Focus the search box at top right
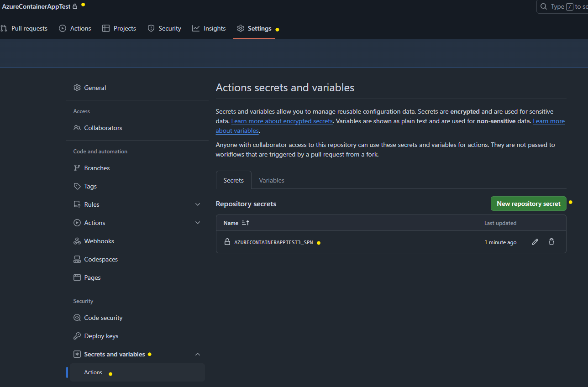The height and width of the screenshot is (387, 588). (562, 6)
